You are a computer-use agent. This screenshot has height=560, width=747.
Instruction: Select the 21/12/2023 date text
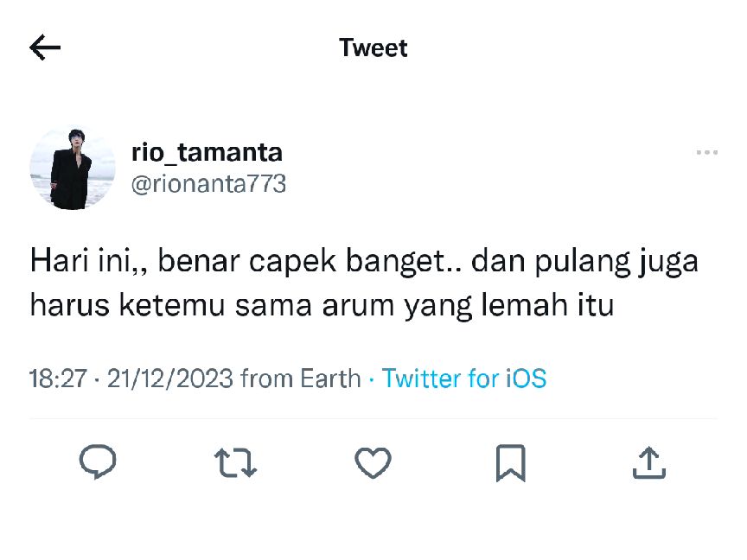point(170,379)
